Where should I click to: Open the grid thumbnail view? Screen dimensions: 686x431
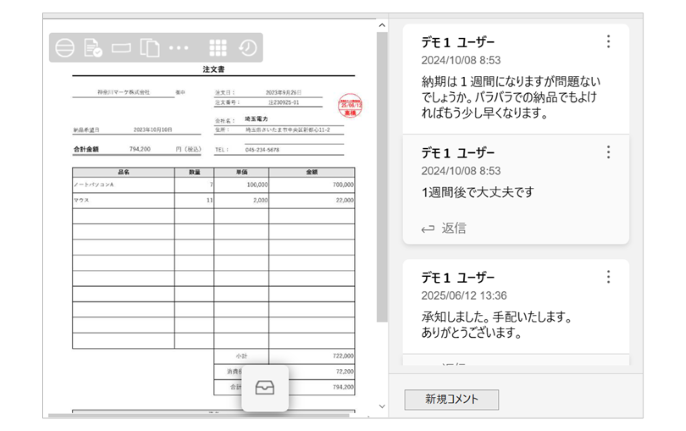tap(218, 48)
